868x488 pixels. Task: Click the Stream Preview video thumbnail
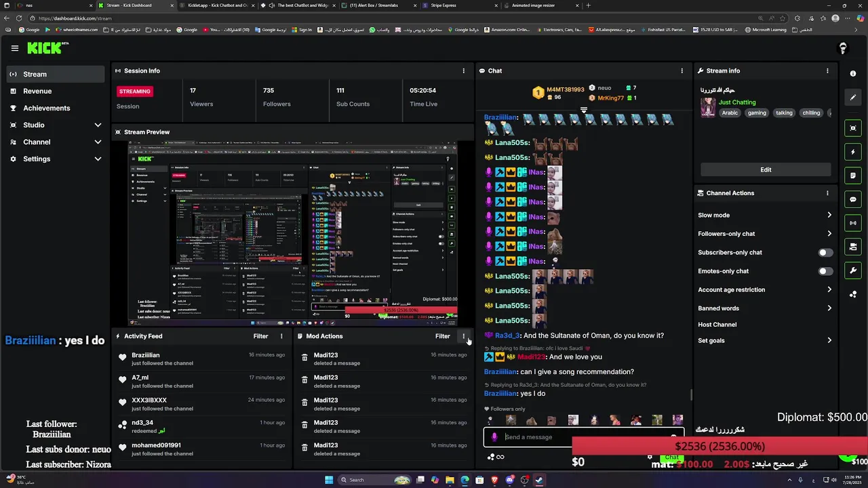pyautogui.click(x=293, y=234)
